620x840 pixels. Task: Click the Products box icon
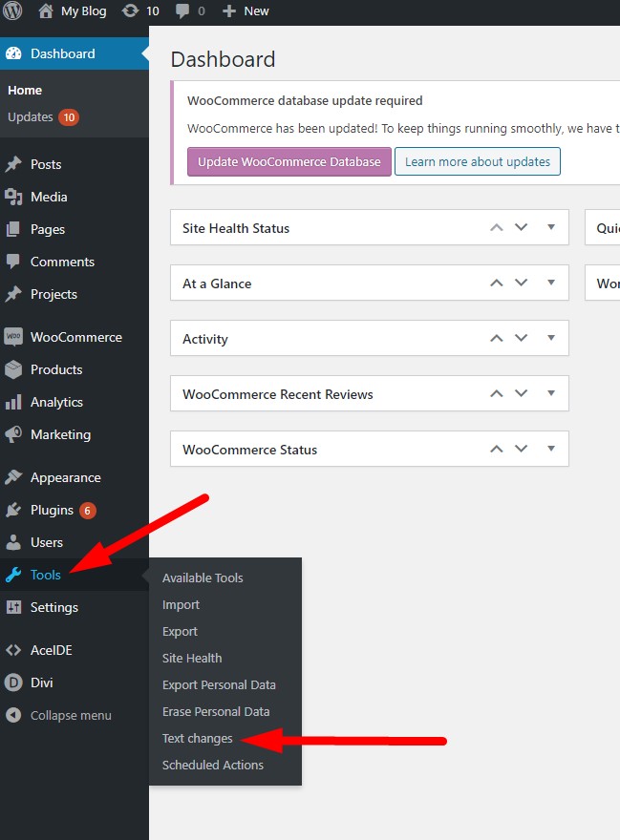[x=13, y=369]
